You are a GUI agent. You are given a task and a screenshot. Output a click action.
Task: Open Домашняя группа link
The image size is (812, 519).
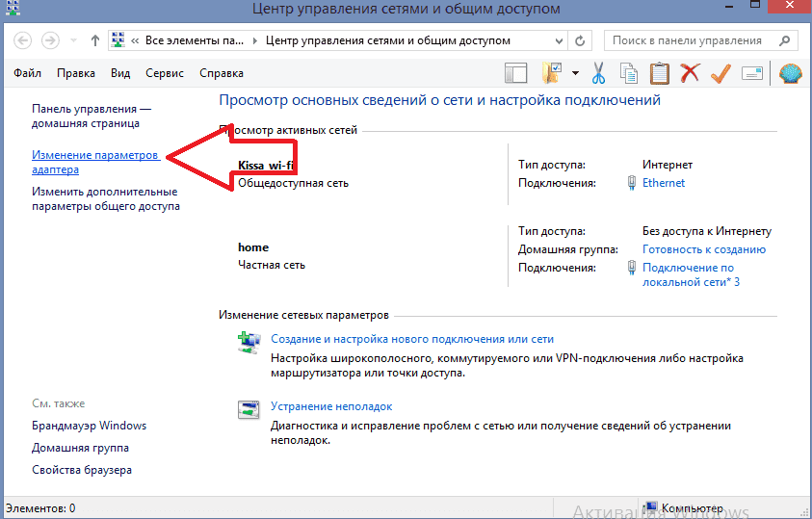coord(80,448)
